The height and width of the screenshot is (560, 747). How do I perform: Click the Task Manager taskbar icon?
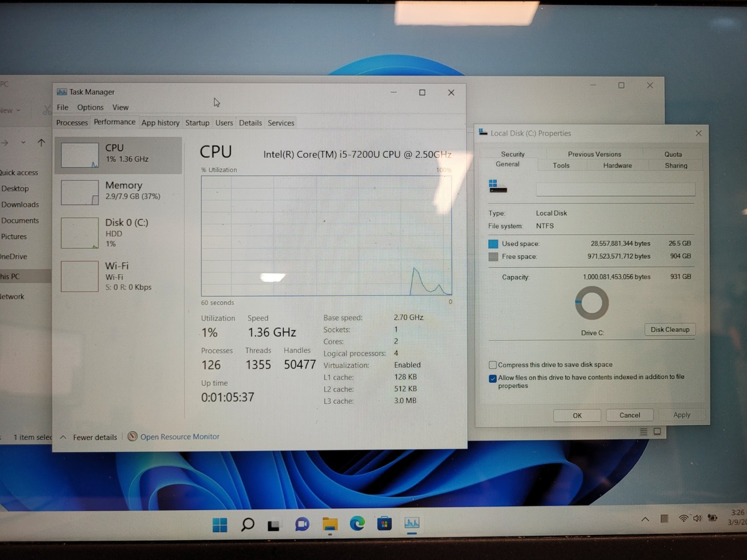coord(412,523)
